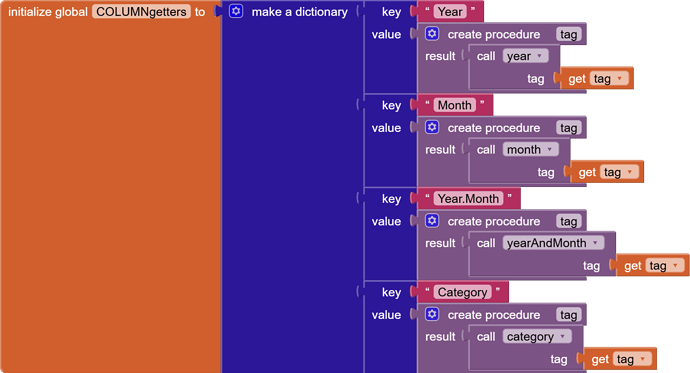Open the year procedure call dropdown
This screenshot has width=690, height=373.
[x=525, y=56]
